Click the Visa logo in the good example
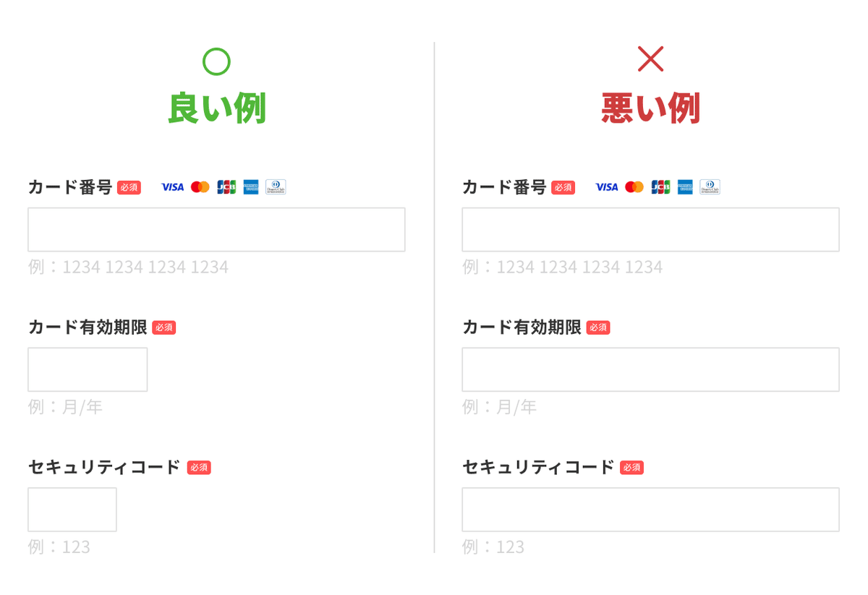The height and width of the screenshot is (595, 868). point(172,187)
